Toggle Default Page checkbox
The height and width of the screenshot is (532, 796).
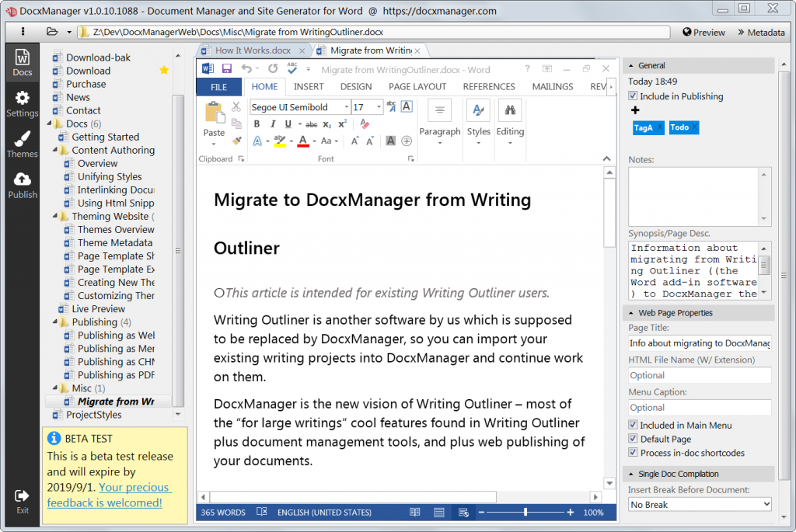coord(633,439)
